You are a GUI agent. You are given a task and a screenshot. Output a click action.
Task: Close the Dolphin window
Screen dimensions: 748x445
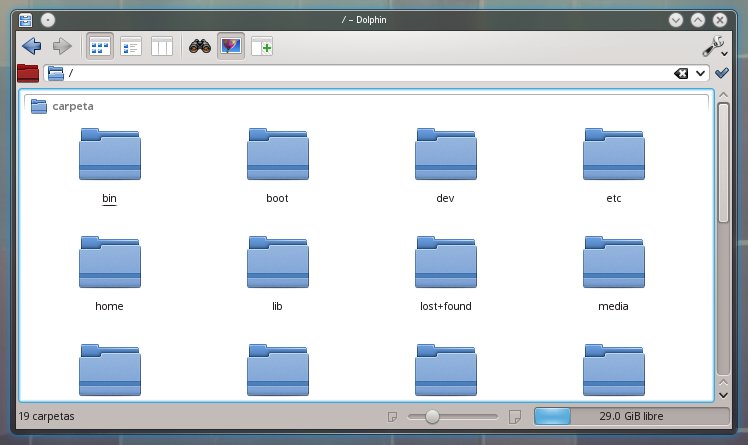pos(720,20)
